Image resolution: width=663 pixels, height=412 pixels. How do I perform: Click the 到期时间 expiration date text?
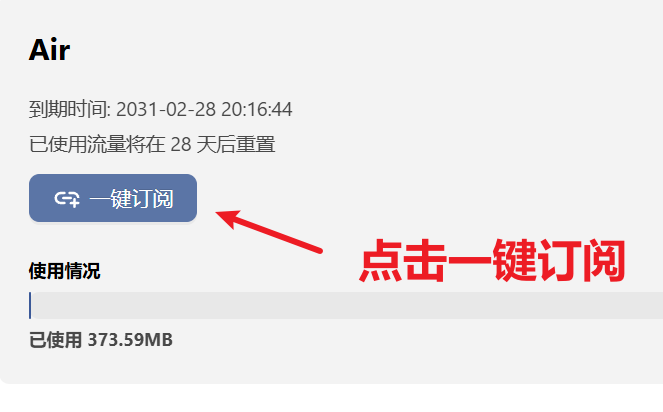coord(160,109)
